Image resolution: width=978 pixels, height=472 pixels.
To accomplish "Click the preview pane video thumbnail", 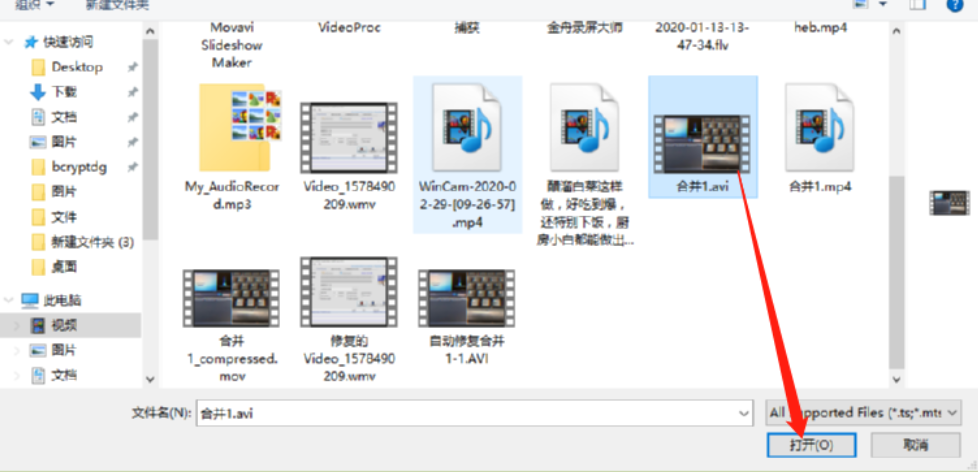I will tap(949, 203).
